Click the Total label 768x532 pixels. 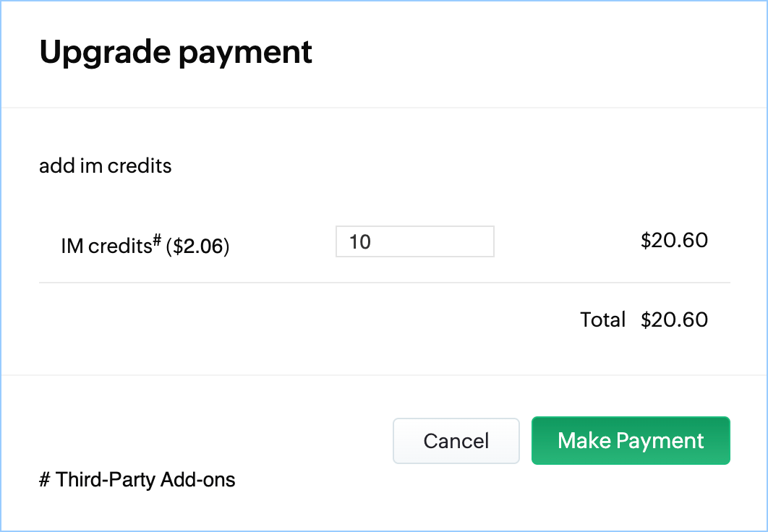coord(602,319)
